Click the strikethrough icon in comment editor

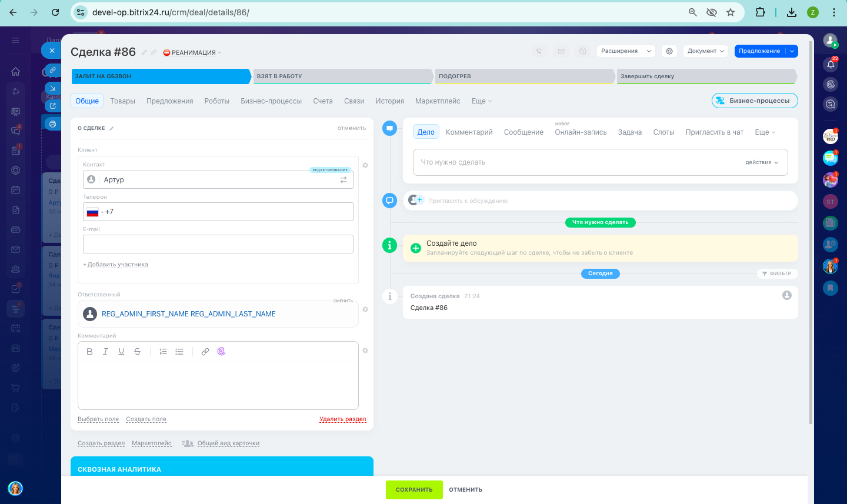point(137,352)
